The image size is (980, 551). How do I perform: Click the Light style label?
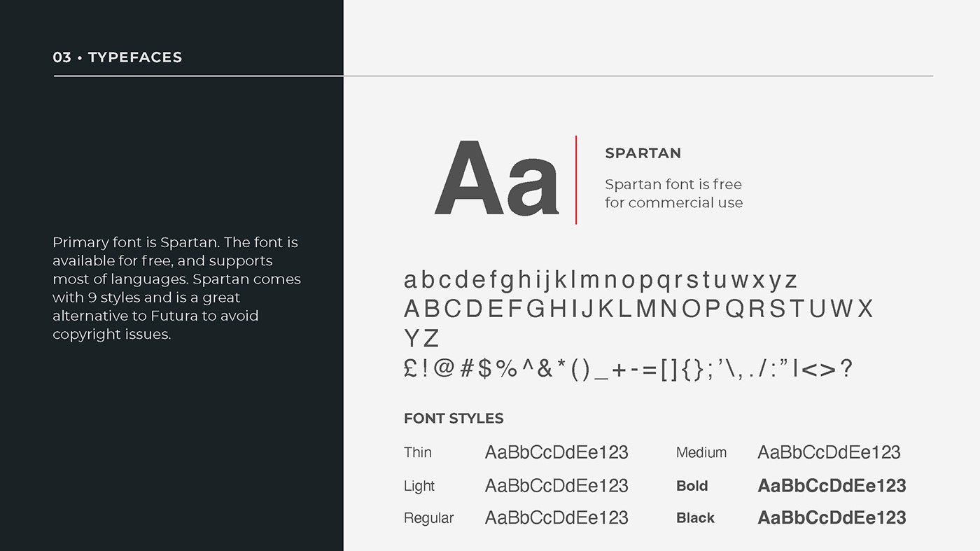419,486
